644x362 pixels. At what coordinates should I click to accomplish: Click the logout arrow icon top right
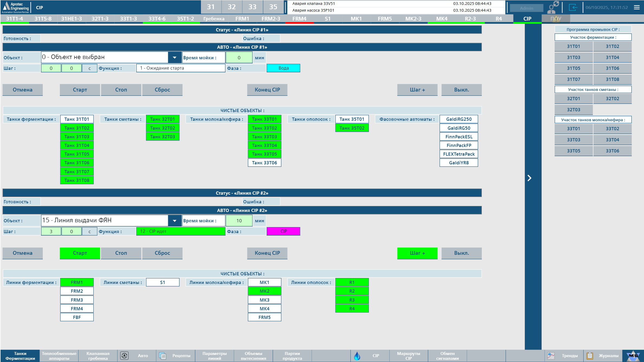pos(573,7)
